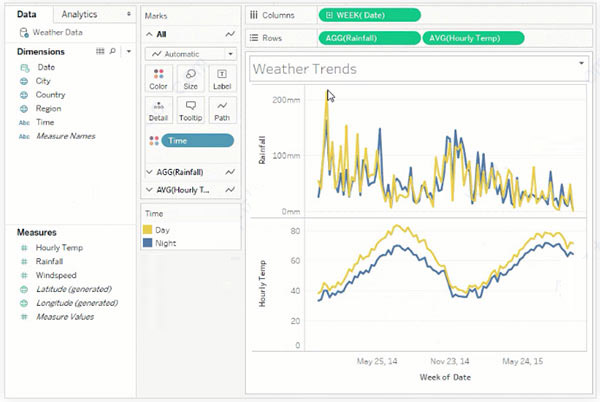Click the yellow Day legend swatch
Screen dimensions: 600x402
point(150,230)
